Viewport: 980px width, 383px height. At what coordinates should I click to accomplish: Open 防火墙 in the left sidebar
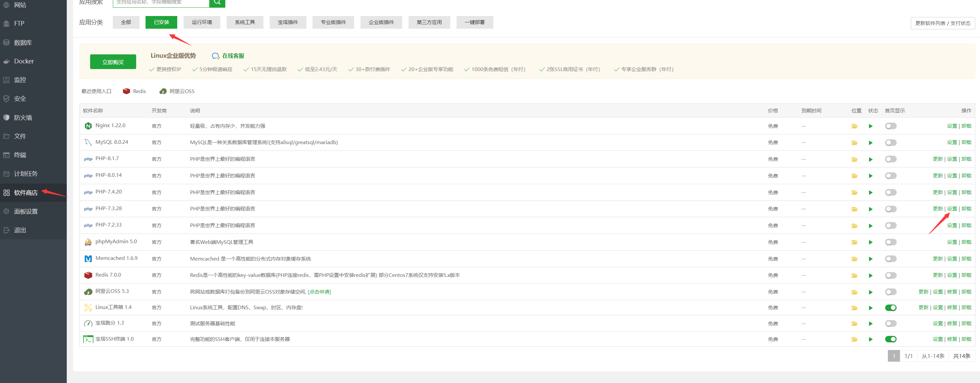23,118
